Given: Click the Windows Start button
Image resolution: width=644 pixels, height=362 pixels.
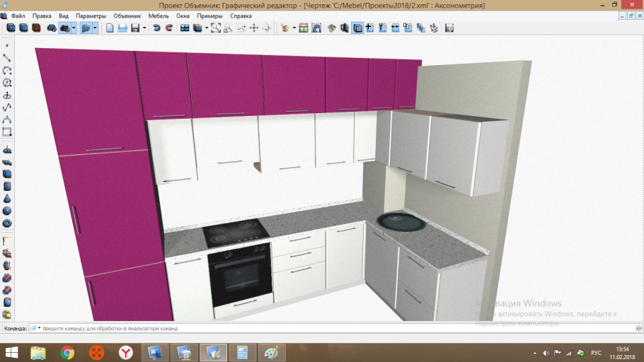Looking at the screenshot, I should tap(12, 351).
